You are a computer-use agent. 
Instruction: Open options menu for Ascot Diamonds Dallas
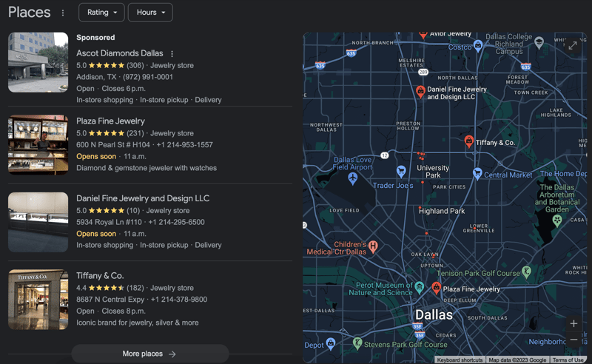(x=172, y=54)
